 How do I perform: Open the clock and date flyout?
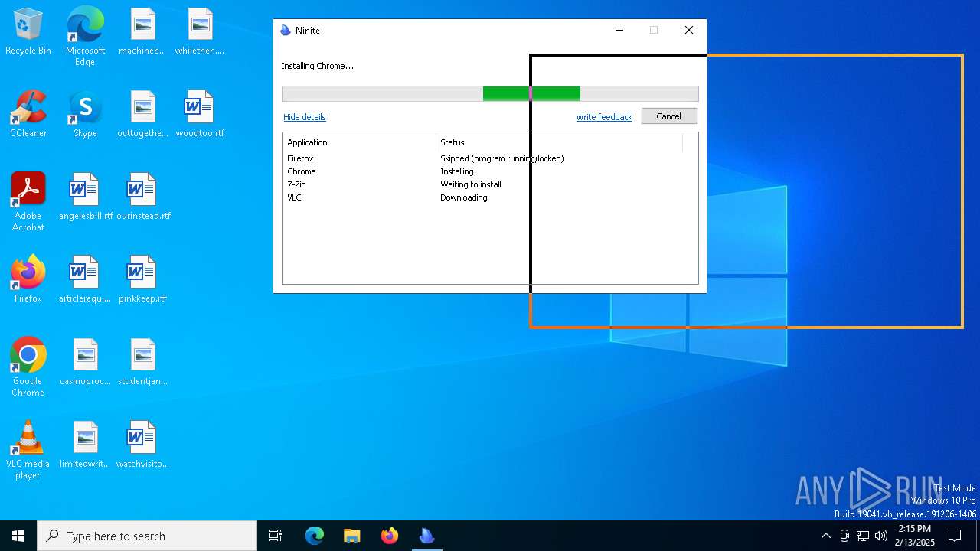click(915, 536)
